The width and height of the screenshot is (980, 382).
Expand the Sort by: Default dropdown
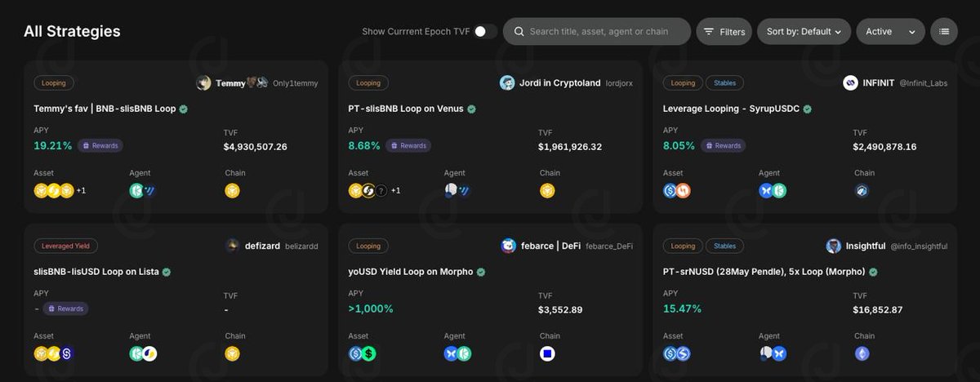tap(804, 32)
